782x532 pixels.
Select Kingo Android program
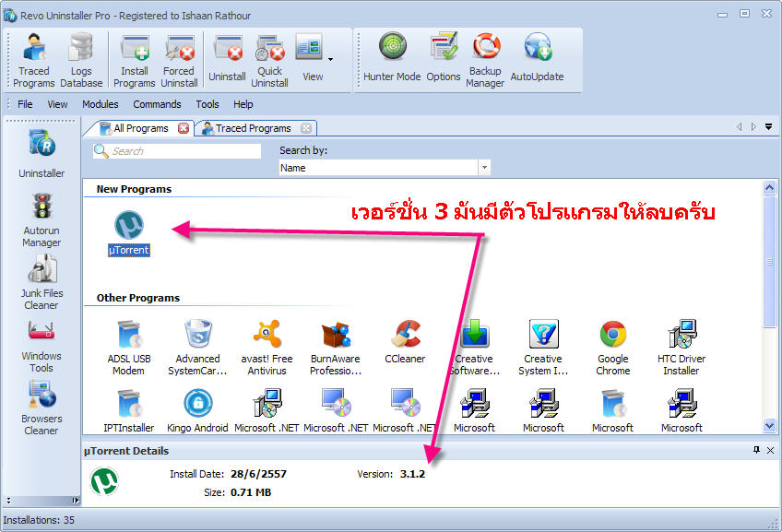coord(197,411)
